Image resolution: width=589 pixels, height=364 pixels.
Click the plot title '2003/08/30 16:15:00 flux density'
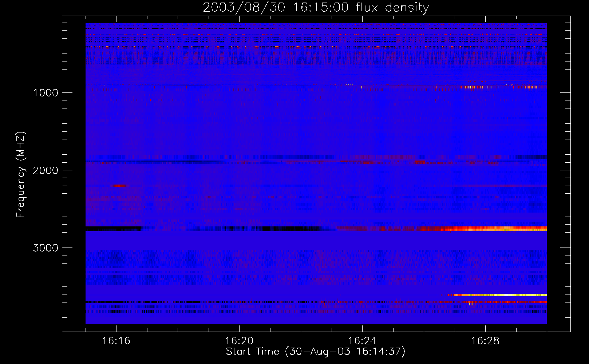(316, 8)
